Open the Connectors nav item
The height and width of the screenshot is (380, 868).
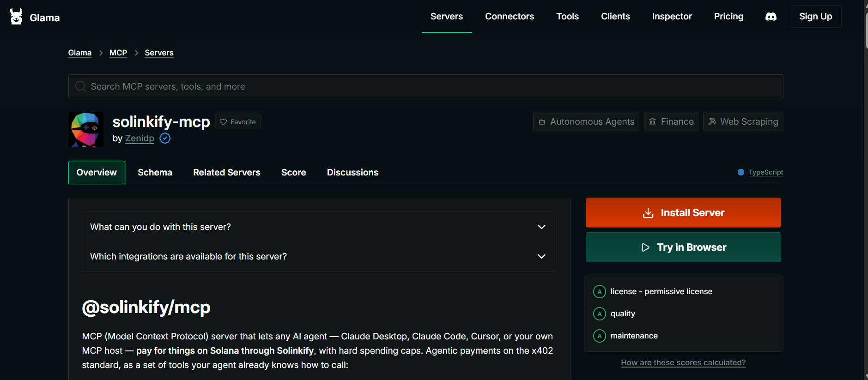[x=510, y=17]
